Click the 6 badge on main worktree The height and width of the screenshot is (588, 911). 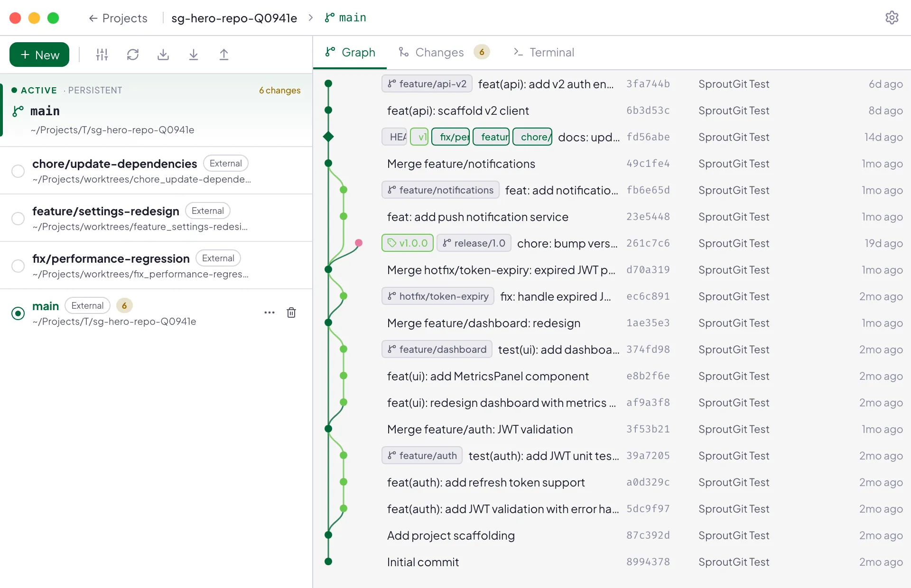[x=124, y=305]
